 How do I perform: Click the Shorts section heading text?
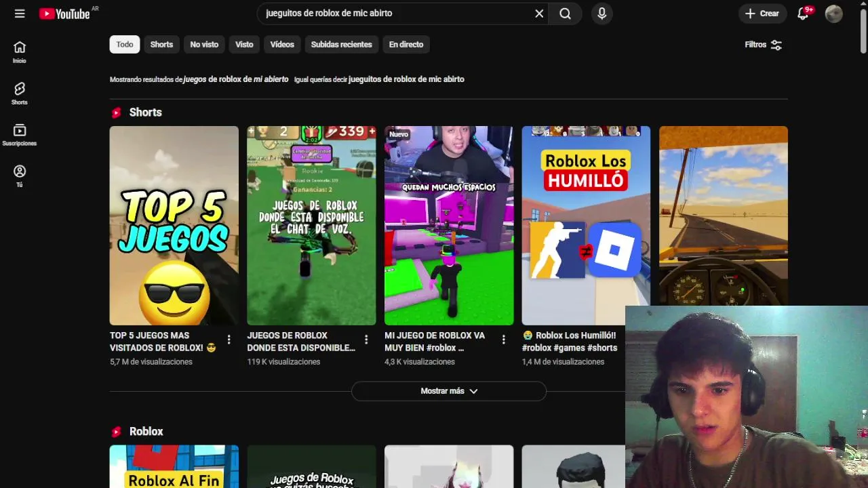click(146, 113)
